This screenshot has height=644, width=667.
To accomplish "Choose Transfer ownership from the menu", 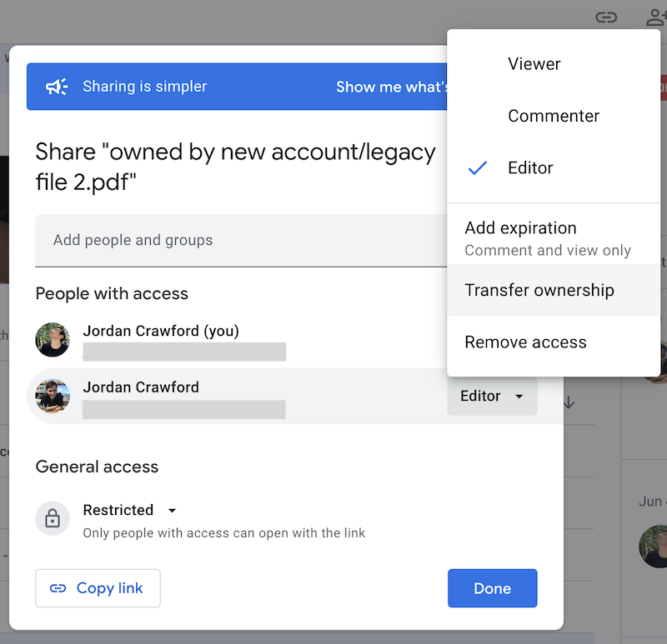I will pos(539,290).
